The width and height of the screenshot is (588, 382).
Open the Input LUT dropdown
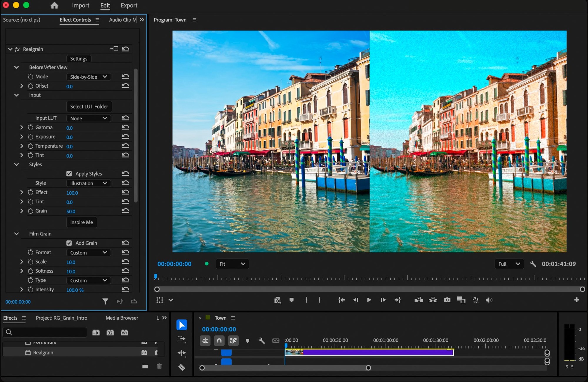click(x=88, y=118)
